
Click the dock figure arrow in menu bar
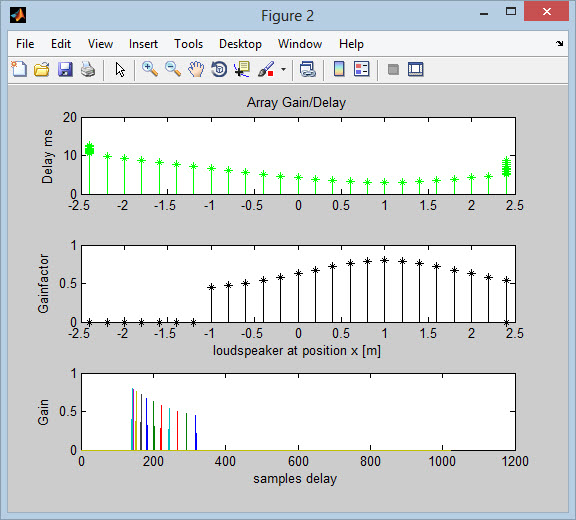(x=559, y=43)
